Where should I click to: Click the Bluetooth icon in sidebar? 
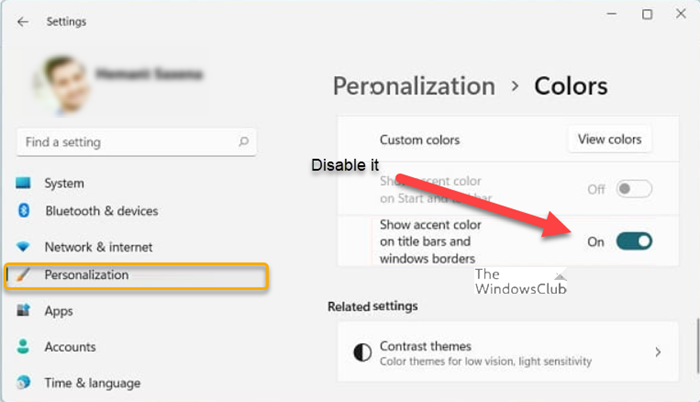[24, 211]
